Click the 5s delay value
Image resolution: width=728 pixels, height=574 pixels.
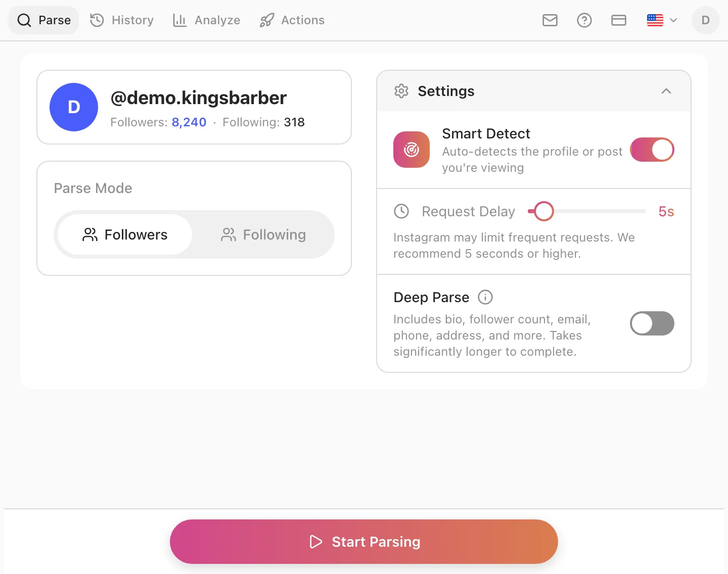coord(666,211)
